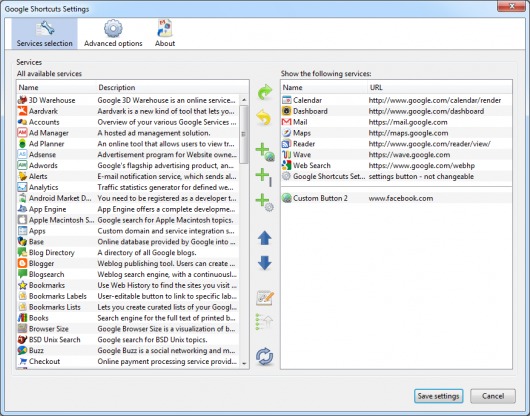Click https://wave.google.com URL cell
The height and width of the screenshot is (416, 530).
click(x=409, y=154)
